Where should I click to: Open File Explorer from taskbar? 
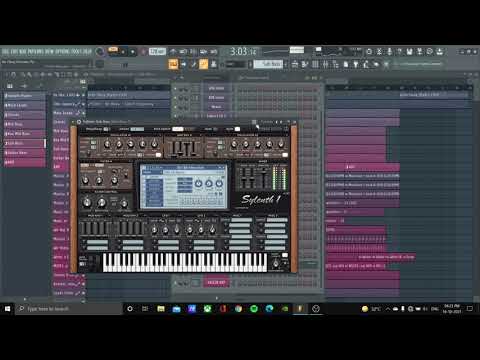coord(161,309)
